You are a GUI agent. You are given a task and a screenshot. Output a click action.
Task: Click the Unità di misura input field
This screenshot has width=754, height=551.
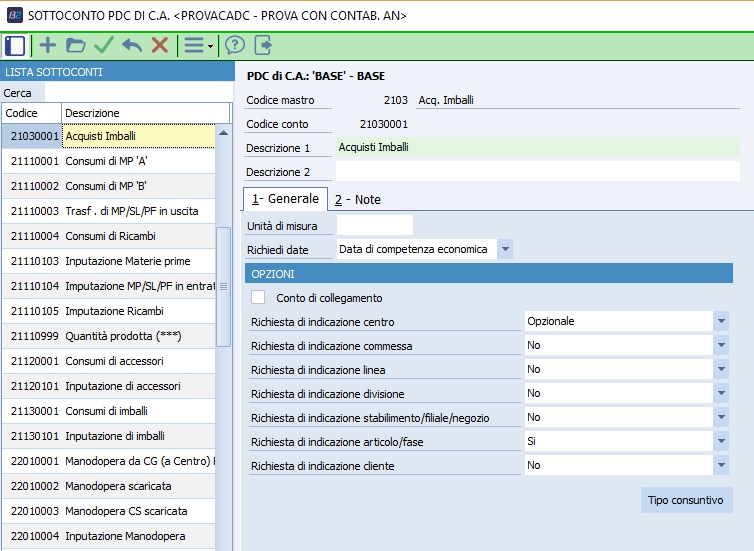click(374, 225)
